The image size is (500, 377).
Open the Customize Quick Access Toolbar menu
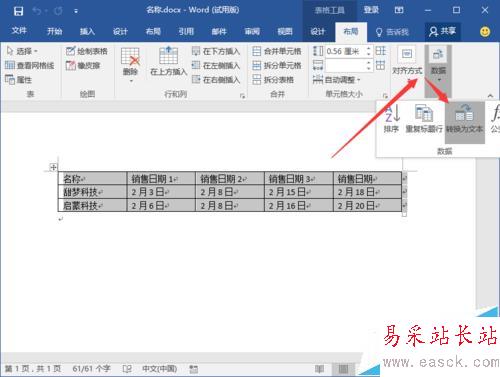pyautogui.click(x=76, y=11)
